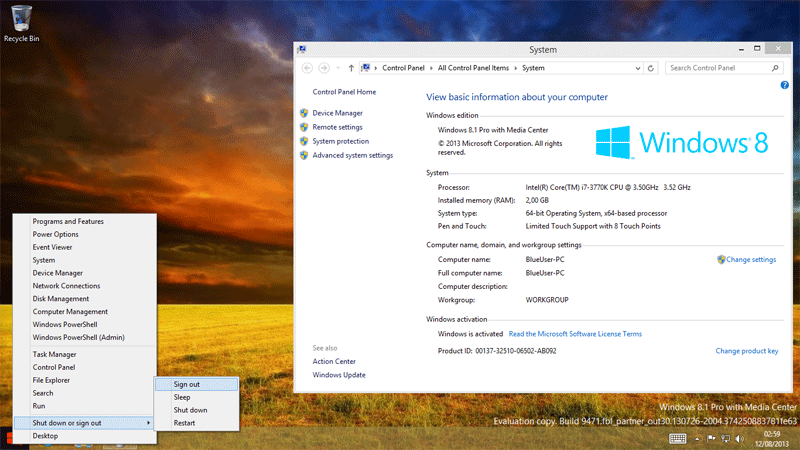
Task: Refresh the System control panel page
Action: 651,68
